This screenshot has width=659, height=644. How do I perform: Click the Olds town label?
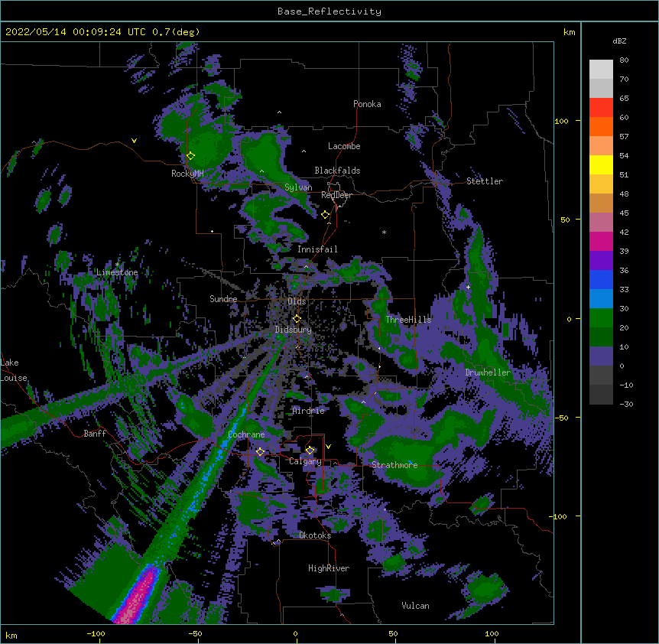pos(297,301)
